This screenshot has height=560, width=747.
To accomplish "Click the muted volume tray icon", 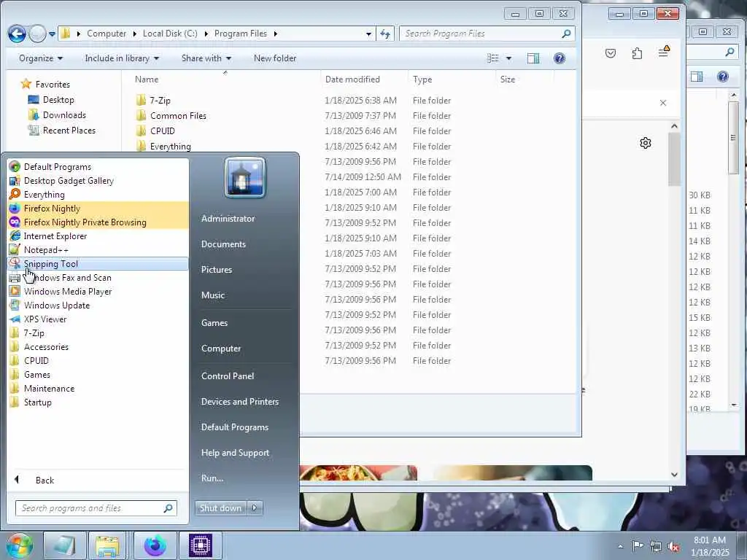I will click(673, 547).
